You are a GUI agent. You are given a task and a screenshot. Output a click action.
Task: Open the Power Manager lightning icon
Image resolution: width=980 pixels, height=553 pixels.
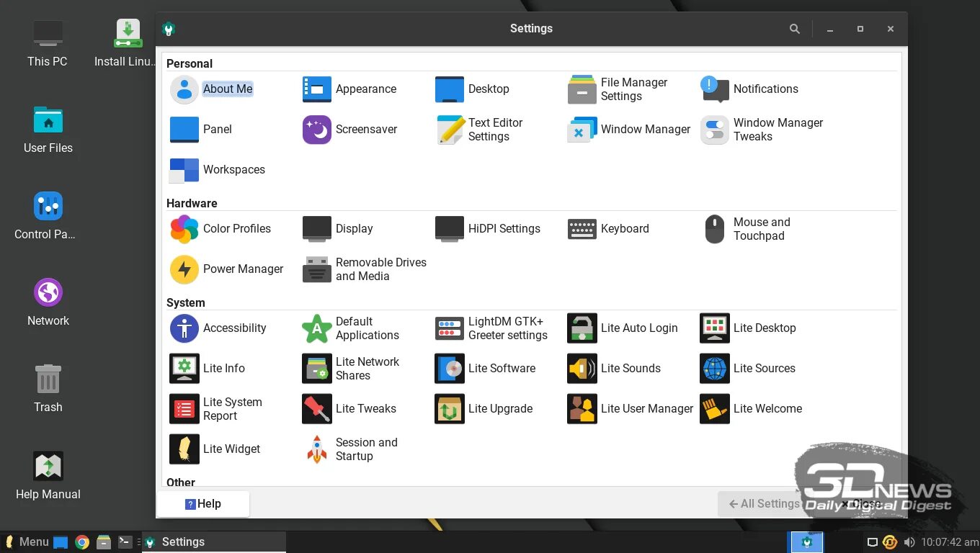184,269
